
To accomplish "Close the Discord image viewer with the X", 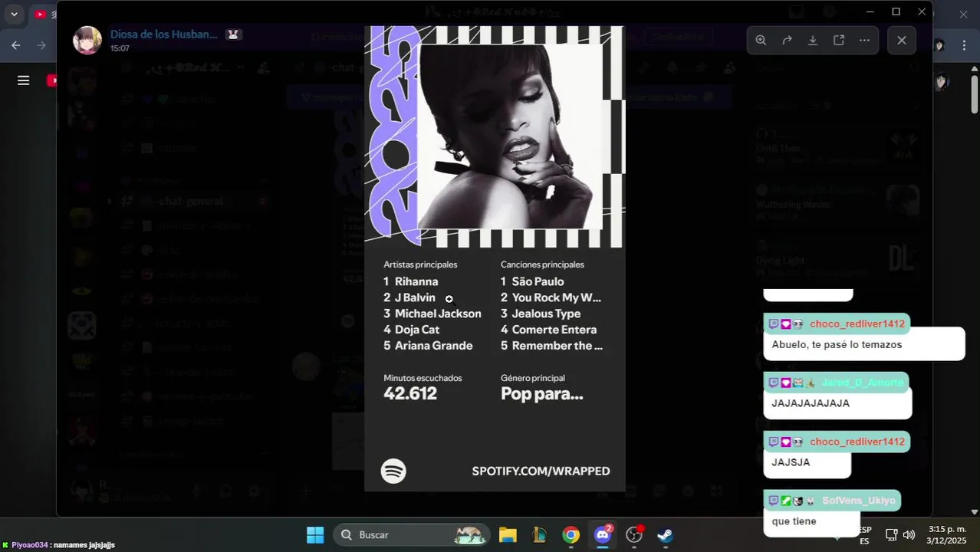I will 902,40.
